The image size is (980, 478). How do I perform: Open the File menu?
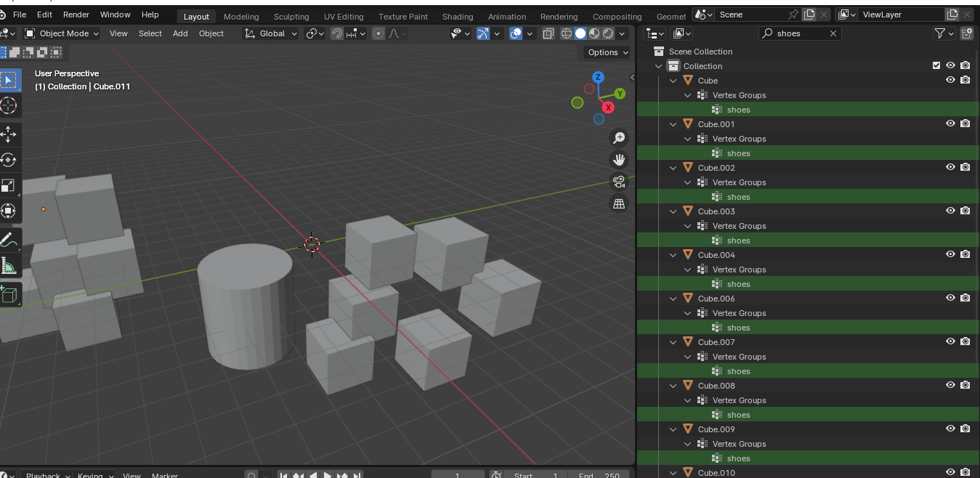(x=20, y=15)
